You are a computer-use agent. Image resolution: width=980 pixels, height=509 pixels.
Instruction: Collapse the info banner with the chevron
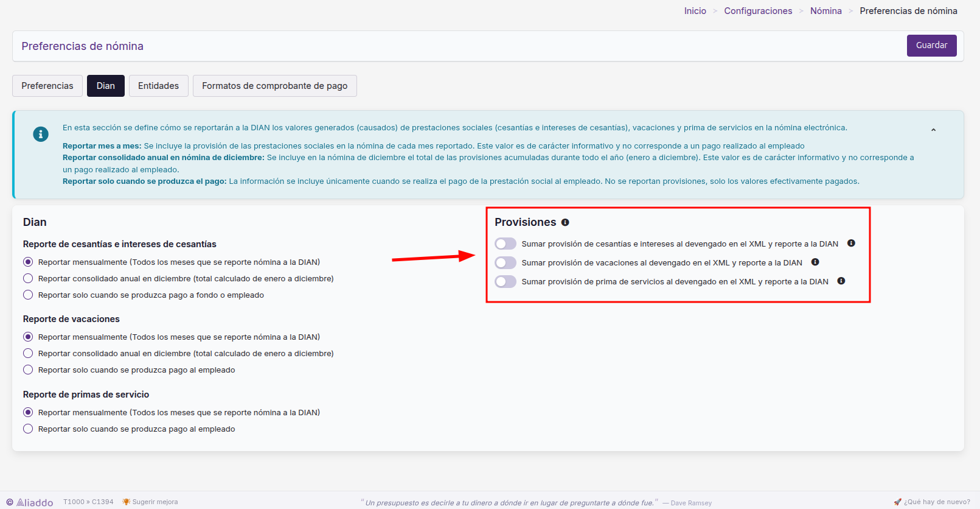click(933, 130)
